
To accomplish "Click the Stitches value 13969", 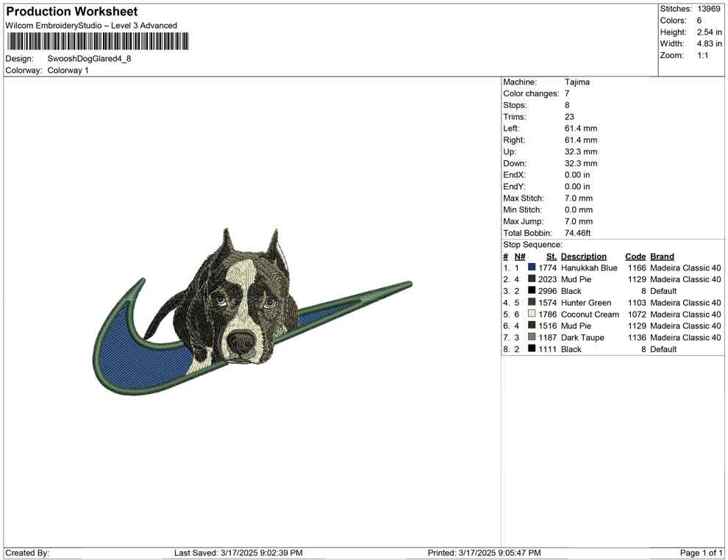I will click(708, 9).
